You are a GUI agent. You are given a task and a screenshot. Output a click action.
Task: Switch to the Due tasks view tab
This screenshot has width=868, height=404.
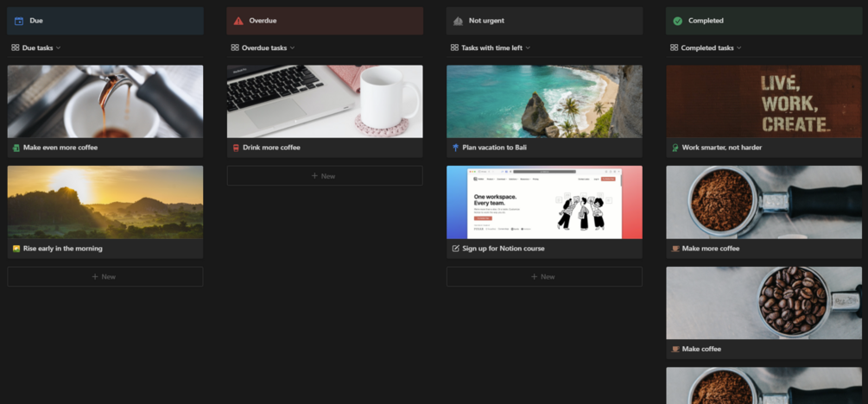(x=36, y=48)
